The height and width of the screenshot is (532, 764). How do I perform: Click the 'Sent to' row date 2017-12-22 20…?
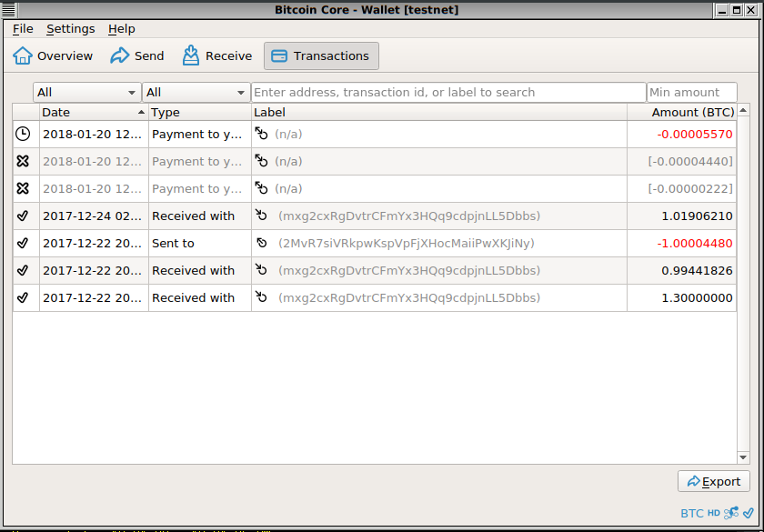point(92,243)
